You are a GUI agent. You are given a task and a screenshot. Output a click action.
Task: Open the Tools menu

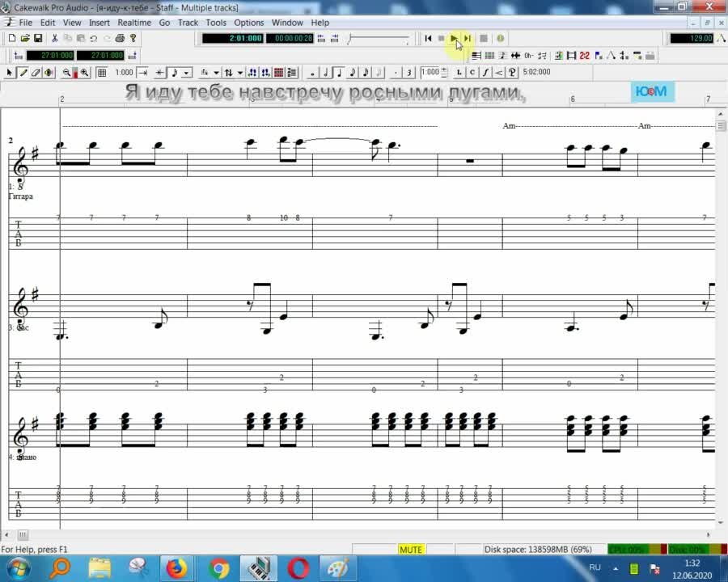point(216,23)
